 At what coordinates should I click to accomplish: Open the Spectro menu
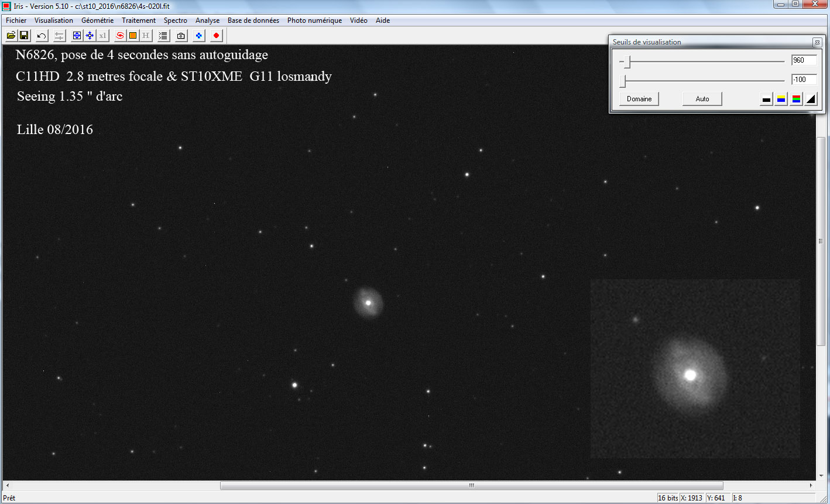tap(176, 20)
